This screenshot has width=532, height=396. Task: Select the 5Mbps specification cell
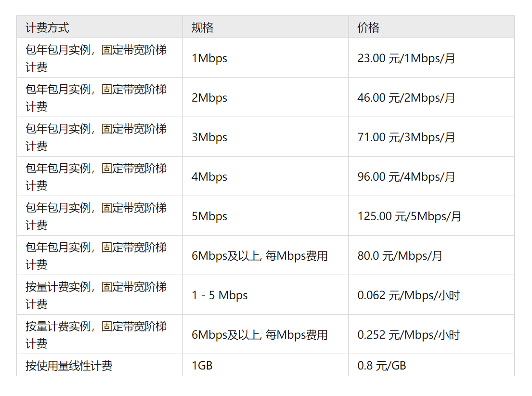pyautogui.click(x=209, y=217)
